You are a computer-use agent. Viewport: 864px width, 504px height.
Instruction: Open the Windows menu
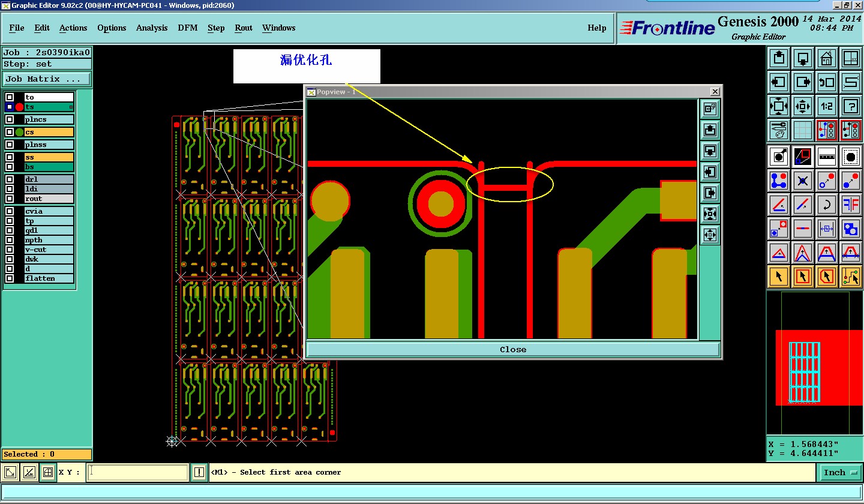(278, 28)
